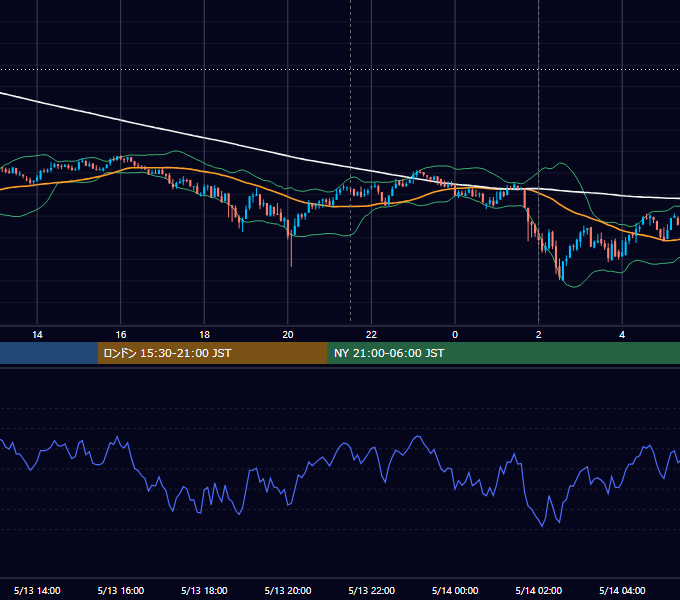Image resolution: width=680 pixels, height=600 pixels.
Task: Click the 5/14 02:00 time label
Action: click(x=539, y=590)
